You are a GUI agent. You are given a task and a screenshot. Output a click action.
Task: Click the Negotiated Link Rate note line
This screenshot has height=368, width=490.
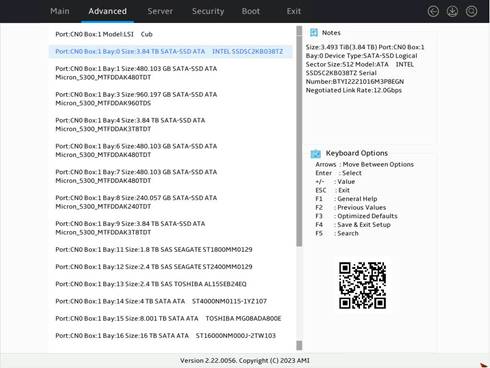(354, 90)
